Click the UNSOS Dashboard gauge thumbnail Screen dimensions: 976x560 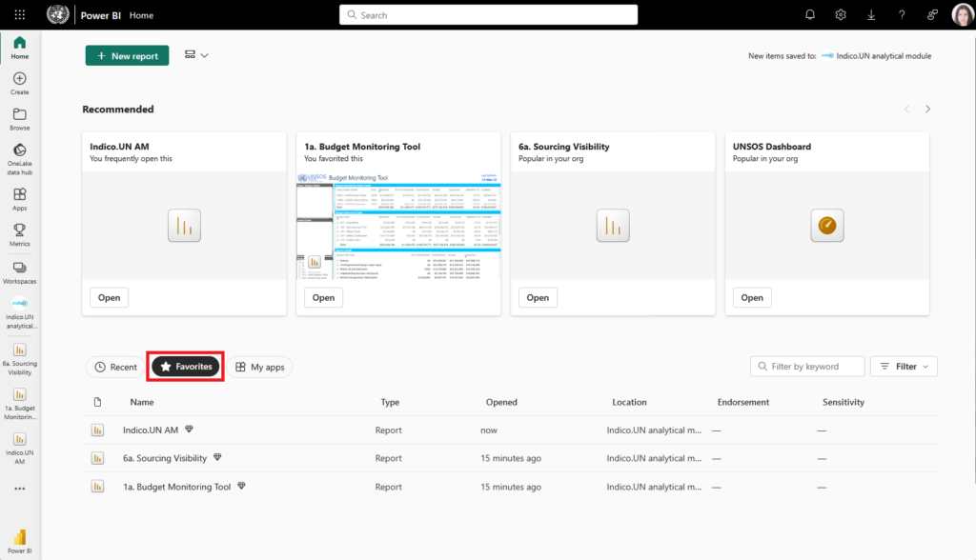pyautogui.click(x=827, y=226)
